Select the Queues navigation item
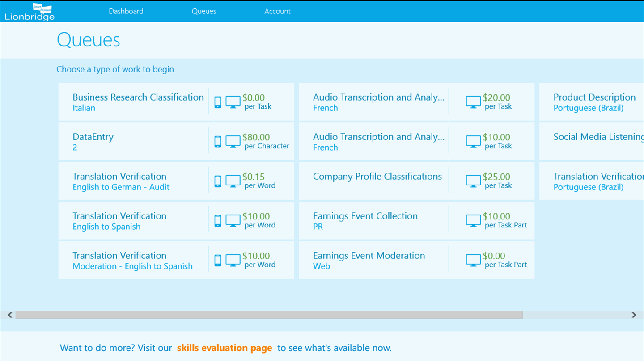 pyautogui.click(x=204, y=11)
